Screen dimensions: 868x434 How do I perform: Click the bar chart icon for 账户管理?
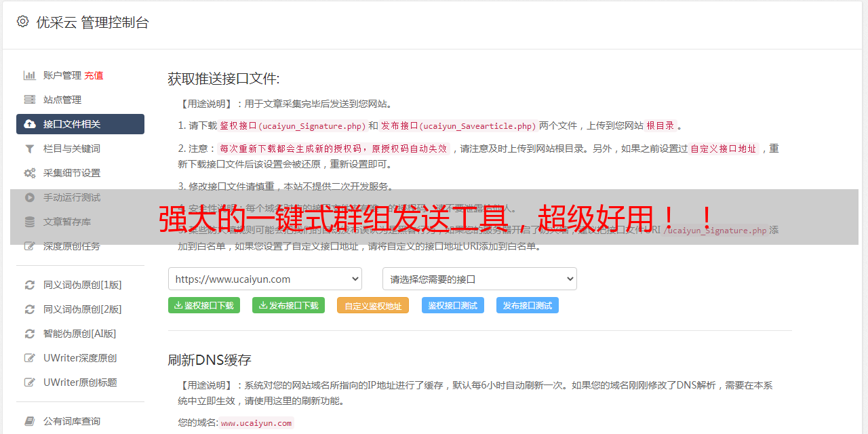pyautogui.click(x=30, y=75)
